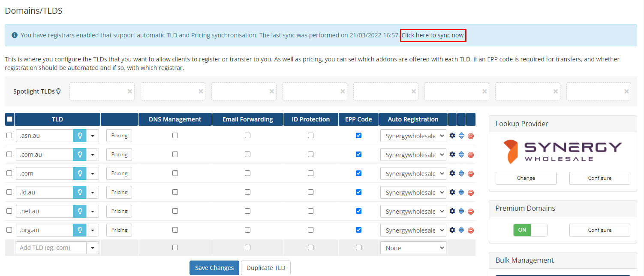Image resolution: width=644 pixels, height=276 pixels.
Task: Click the gear icon on the .id.au row
Action: [x=452, y=192]
